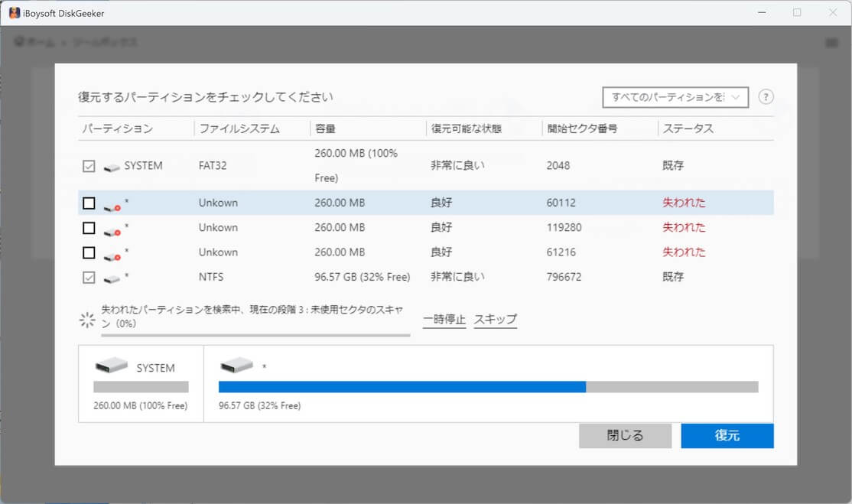Screen dimensions: 852x504
Task: Click the 非常に良い state in the NTFS row
Action: (457, 277)
